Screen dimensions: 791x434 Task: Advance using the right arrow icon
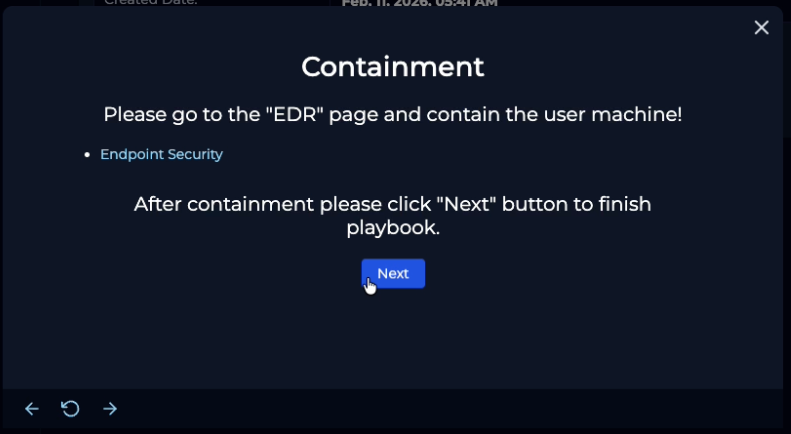click(110, 408)
